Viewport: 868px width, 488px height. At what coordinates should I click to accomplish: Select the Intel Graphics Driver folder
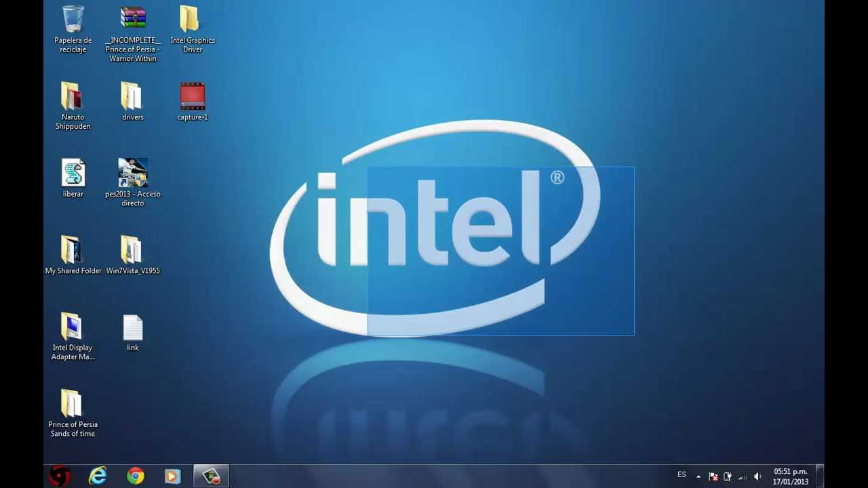(x=193, y=30)
